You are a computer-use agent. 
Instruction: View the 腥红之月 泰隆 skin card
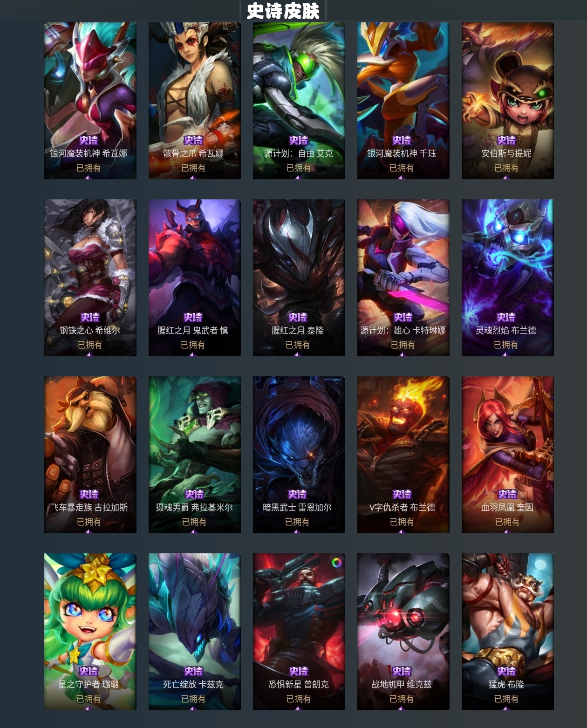coord(299,278)
